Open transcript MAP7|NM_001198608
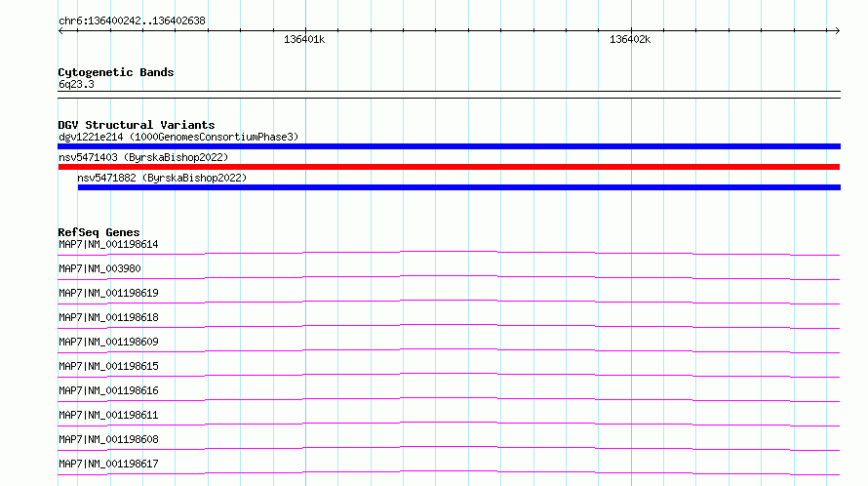The image size is (868, 486). pyautogui.click(x=108, y=439)
